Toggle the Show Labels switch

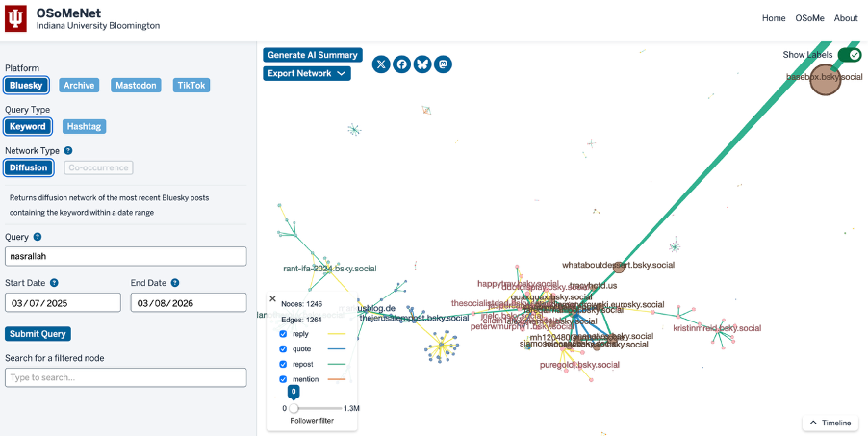tap(849, 55)
